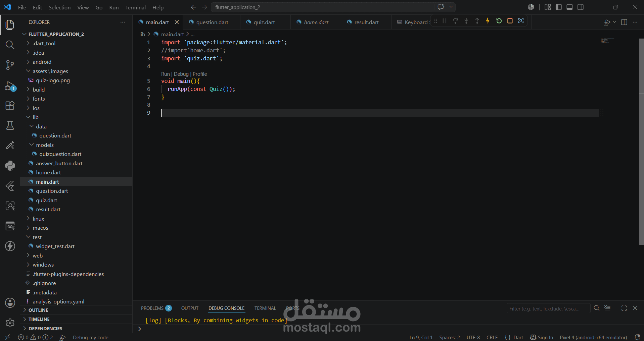644x341 pixels.
Task: Open home.dart in the file explorer
Action: coord(48,172)
